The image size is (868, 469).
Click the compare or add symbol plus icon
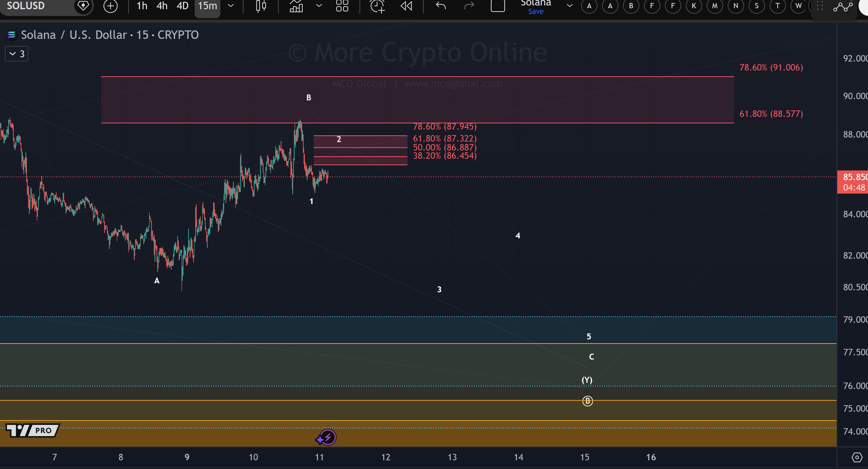pos(110,6)
